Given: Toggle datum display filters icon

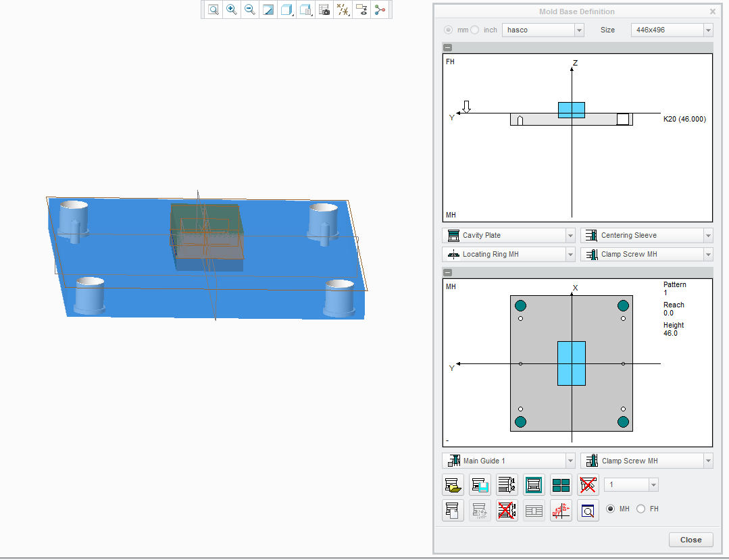Looking at the screenshot, I should (343, 9).
